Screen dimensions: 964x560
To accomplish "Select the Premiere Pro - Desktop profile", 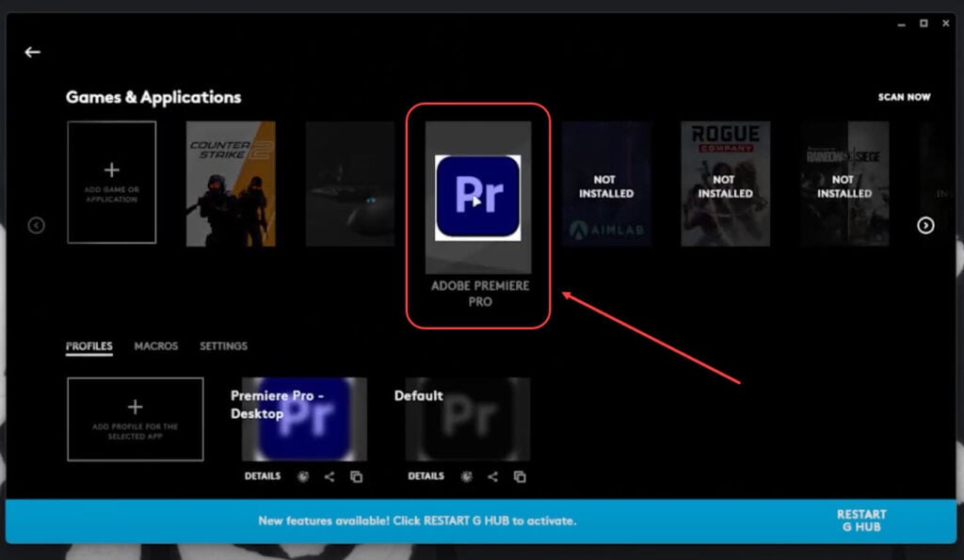I will (x=304, y=419).
